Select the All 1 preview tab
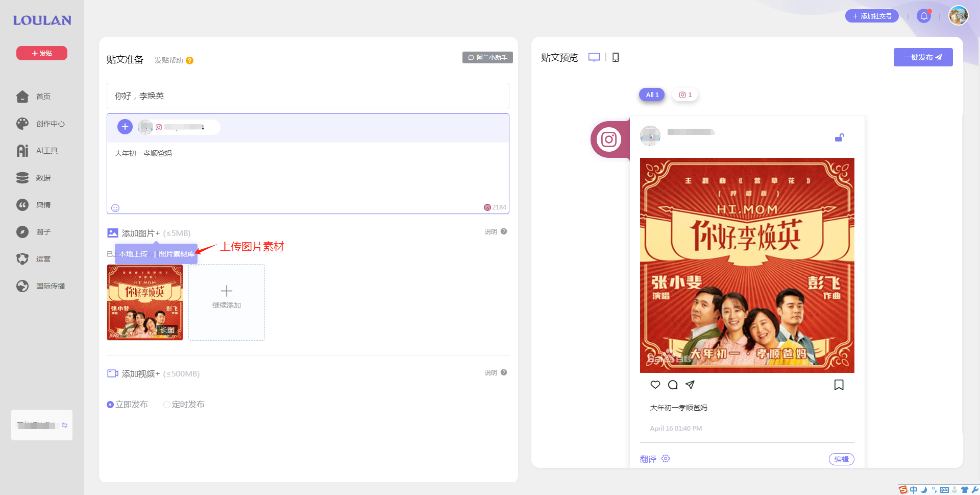The image size is (980, 495). click(652, 95)
